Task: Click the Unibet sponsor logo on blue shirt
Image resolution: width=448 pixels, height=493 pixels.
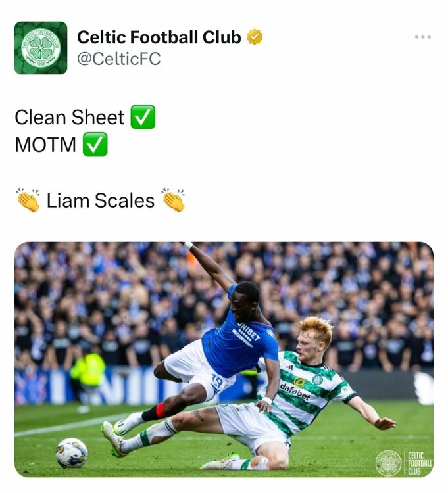Action: tap(247, 334)
